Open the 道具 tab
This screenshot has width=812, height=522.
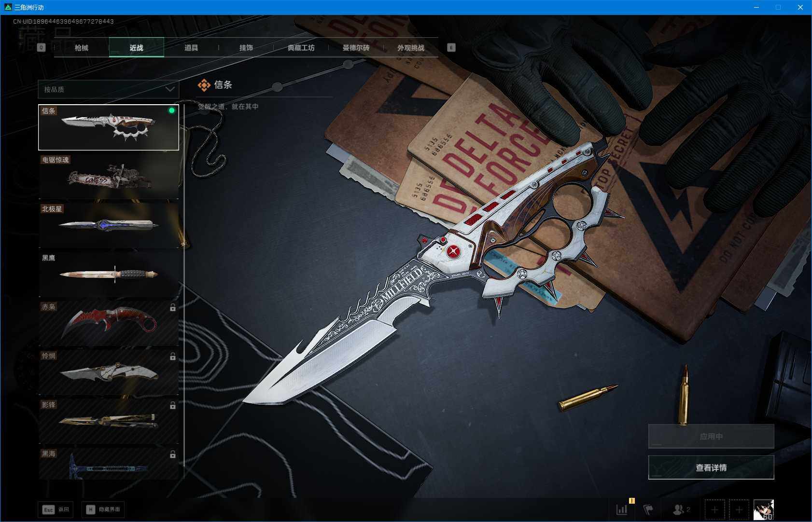pyautogui.click(x=191, y=47)
